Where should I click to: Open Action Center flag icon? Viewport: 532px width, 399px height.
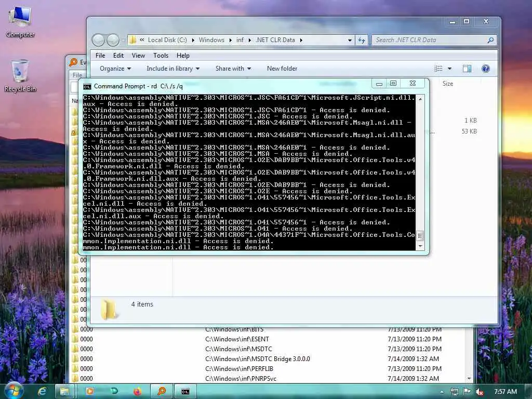click(467, 392)
